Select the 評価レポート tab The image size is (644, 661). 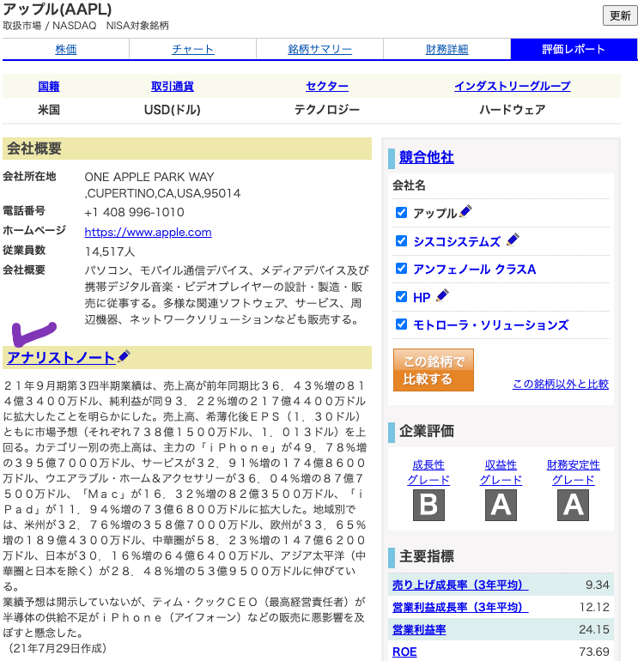(574, 49)
